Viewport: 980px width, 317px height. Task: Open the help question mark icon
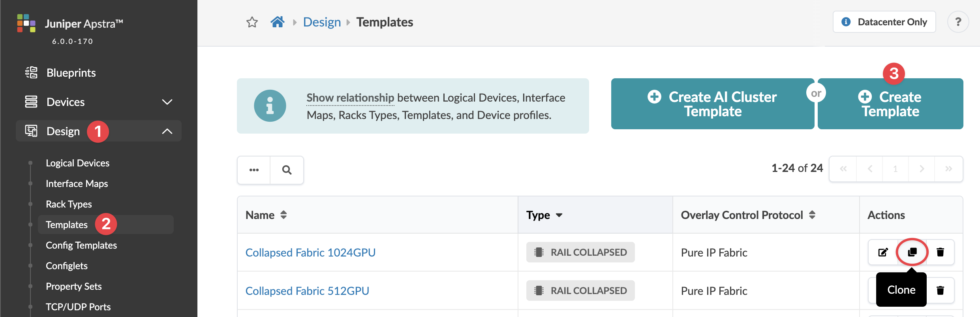pos(958,22)
